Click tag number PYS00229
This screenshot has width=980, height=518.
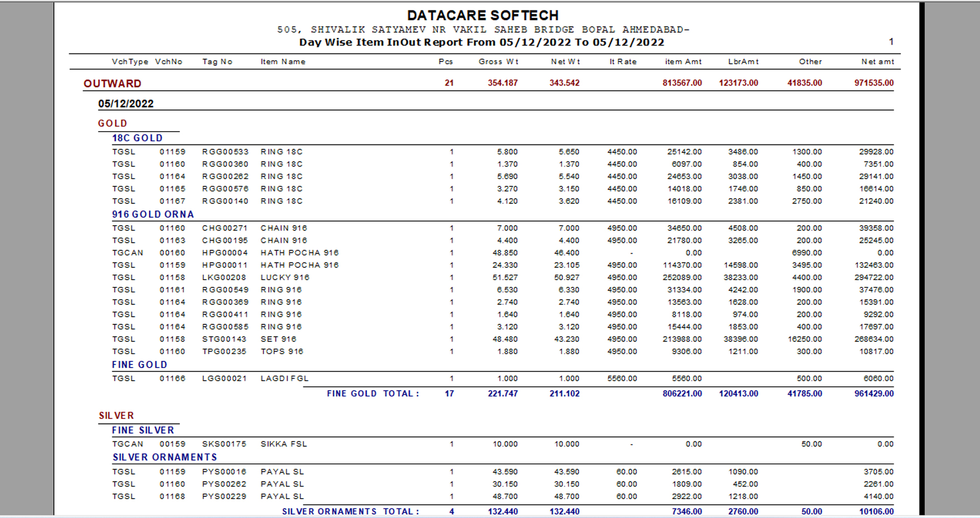pyautogui.click(x=224, y=496)
